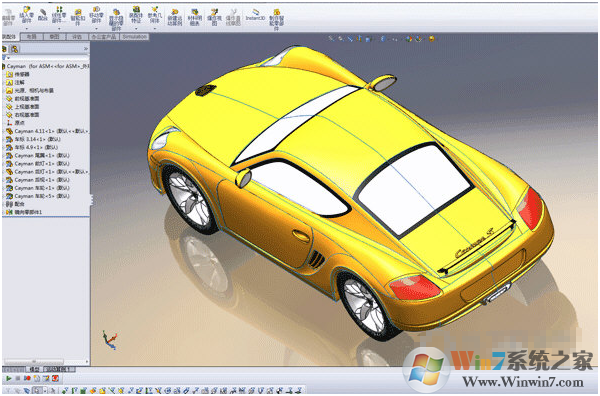Screen dimensions: 600x396
Task: Select the '车标 3.14<1>' component
Action: (33, 139)
